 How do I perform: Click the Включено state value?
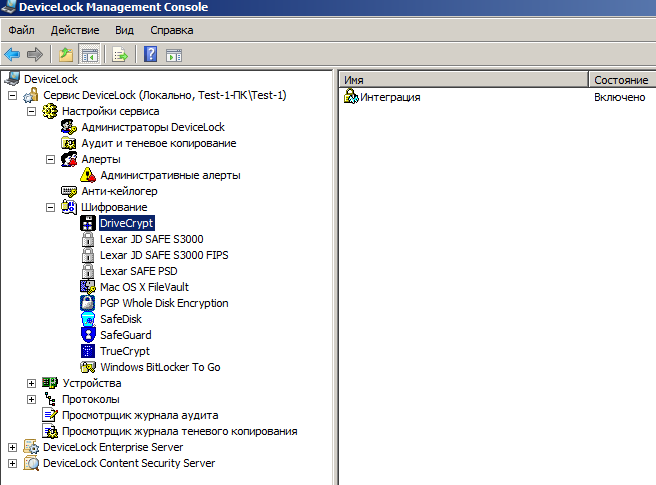click(620, 97)
